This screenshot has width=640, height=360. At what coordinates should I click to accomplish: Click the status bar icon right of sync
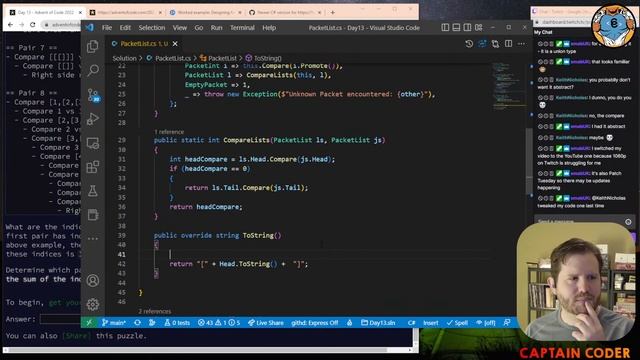point(152,322)
